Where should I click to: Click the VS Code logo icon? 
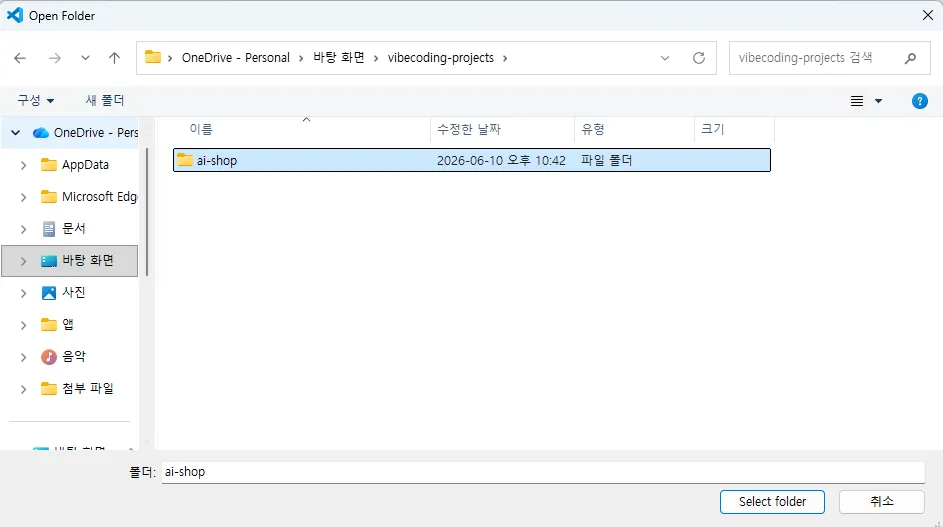(14, 15)
